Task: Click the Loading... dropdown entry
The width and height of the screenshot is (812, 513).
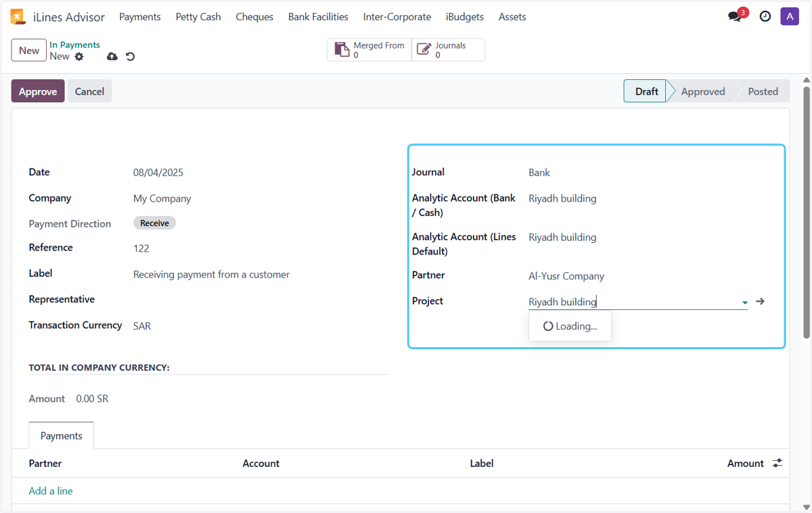Action: 570,326
